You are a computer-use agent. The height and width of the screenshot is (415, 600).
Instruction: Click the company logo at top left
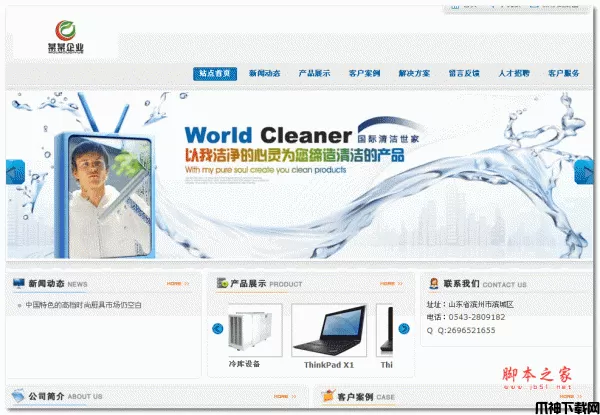tap(65, 37)
